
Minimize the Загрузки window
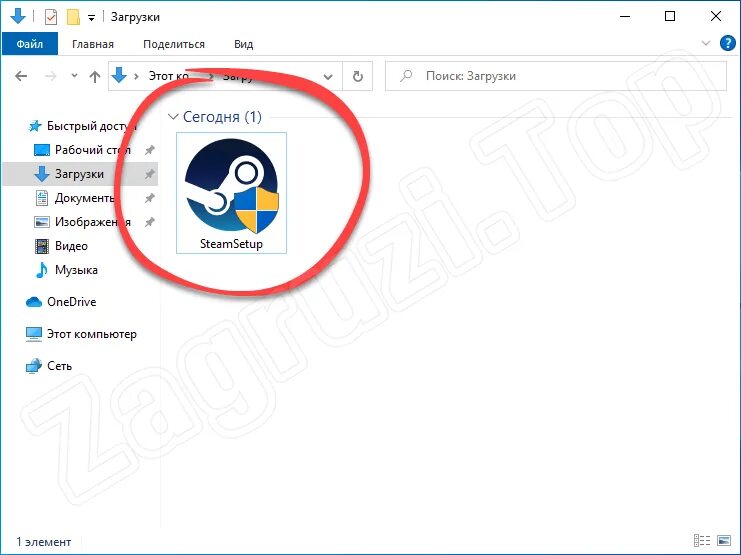click(625, 17)
